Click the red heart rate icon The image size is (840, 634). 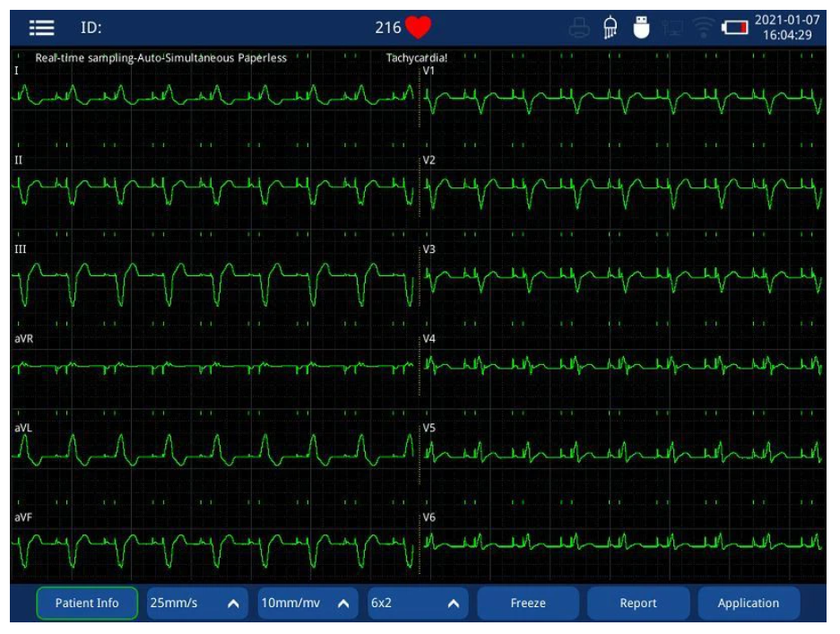[x=418, y=27]
